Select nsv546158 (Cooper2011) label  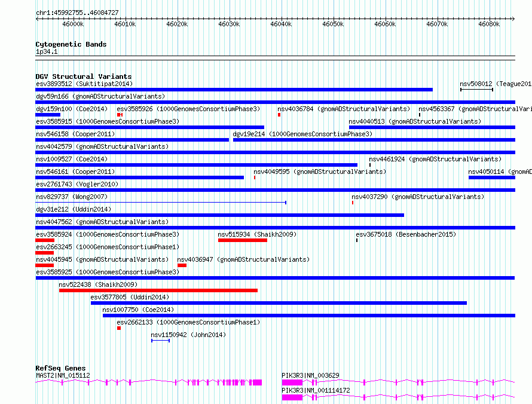click(75, 134)
